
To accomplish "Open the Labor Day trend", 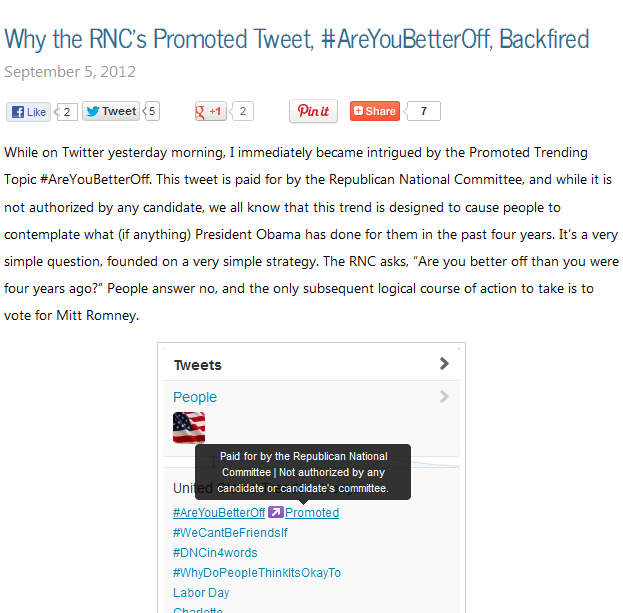I will click(x=201, y=593).
